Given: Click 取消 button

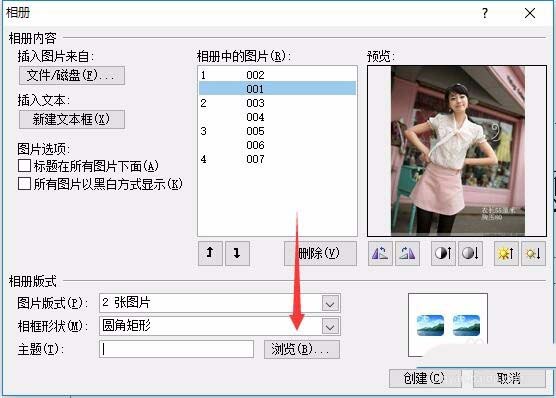Looking at the screenshot, I should click(509, 378).
